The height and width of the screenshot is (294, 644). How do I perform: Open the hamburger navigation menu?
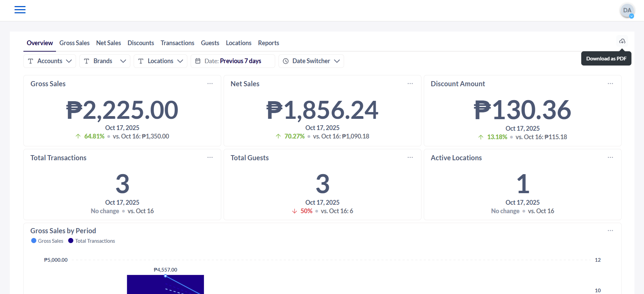click(20, 10)
